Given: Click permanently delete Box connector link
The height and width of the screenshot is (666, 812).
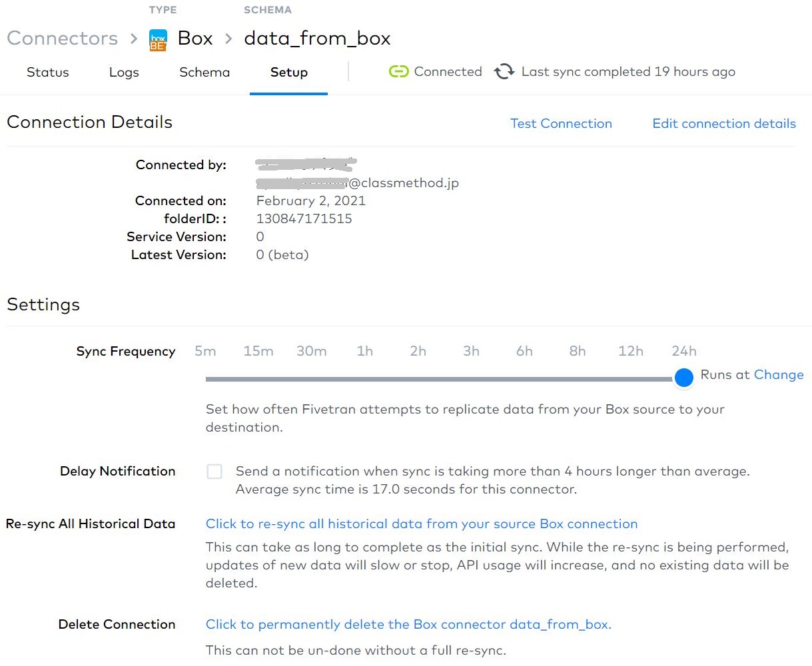Looking at the screenshot, I should [x=408, y=625].
